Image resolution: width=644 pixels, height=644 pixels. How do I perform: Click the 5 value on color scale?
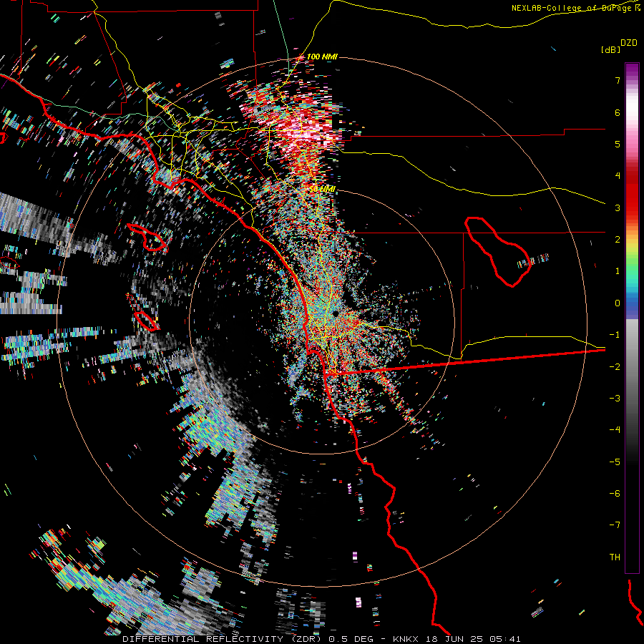tap(618, 144)
